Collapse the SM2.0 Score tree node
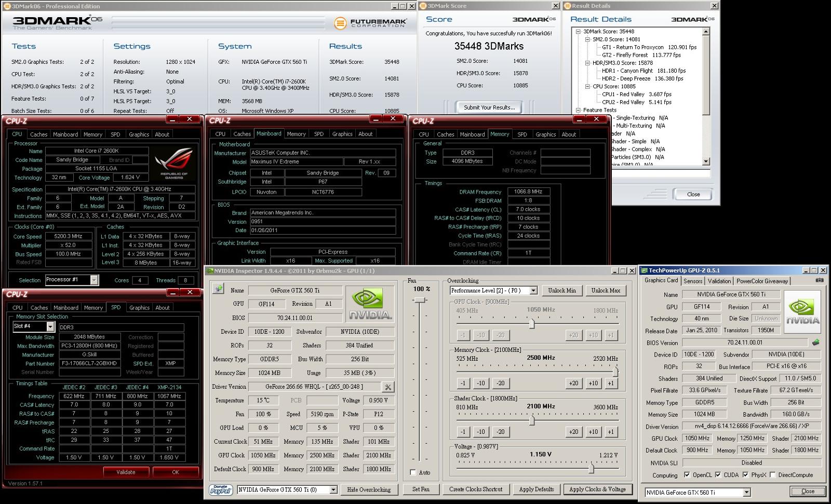The width and height of the screenshot is (831, 504). point(587,39)
